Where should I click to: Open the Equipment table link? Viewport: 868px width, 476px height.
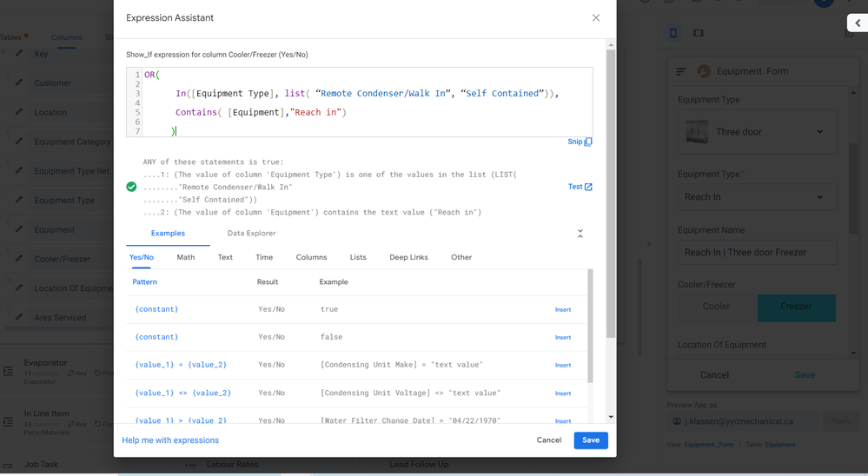point(780,445)
